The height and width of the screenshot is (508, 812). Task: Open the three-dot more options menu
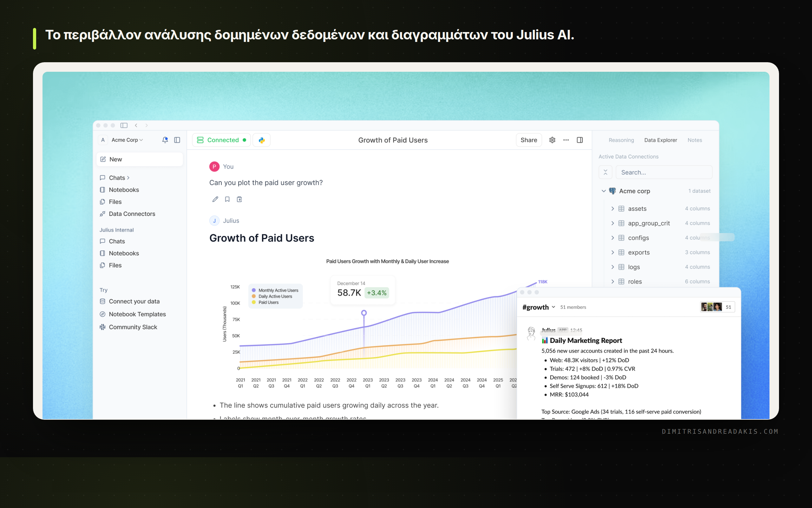tap(566, 140)
